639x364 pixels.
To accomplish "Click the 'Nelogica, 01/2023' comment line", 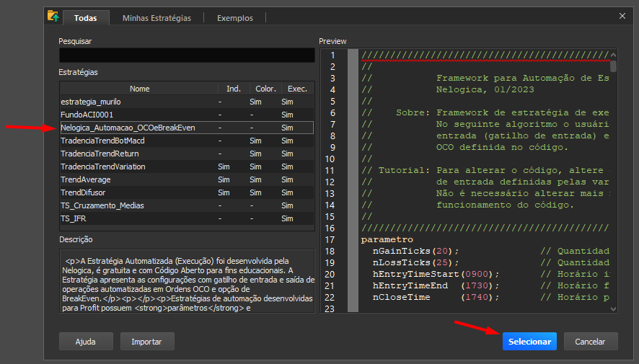I will pos(485,89).
